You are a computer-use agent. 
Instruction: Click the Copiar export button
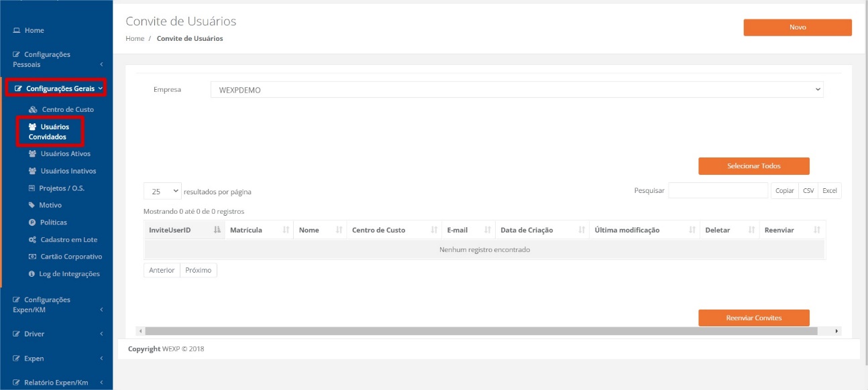tap(785, 191)
